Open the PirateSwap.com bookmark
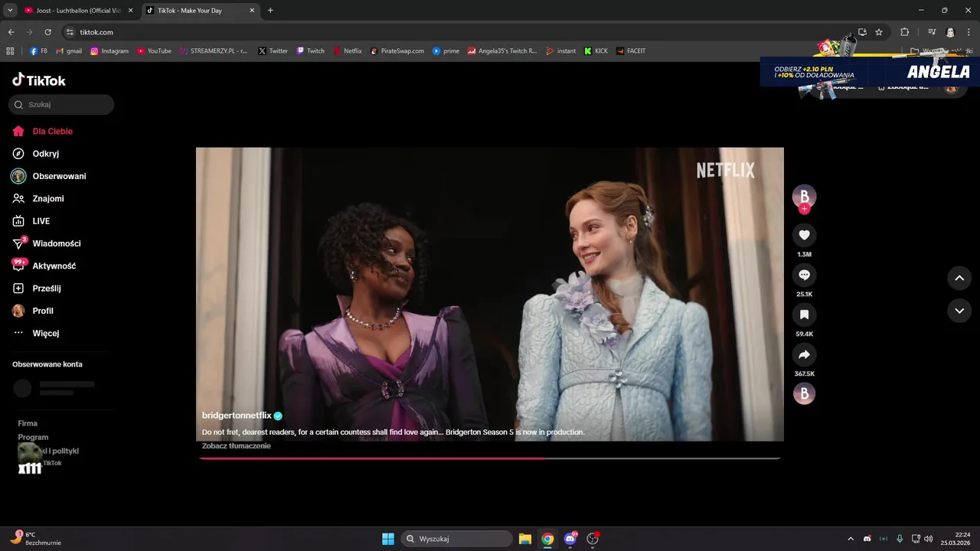This screenshot has width=980, height=551. (x=397, y=51)
